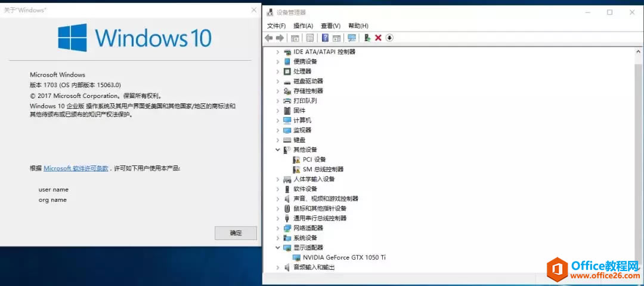Click the black down-arrow disable device icon

pos(389,38)
